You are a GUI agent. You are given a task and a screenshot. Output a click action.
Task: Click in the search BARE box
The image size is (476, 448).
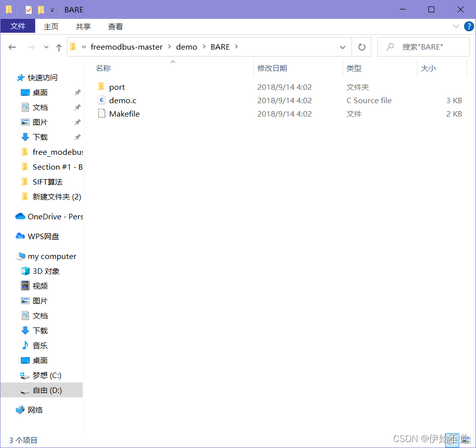tap(424, 47)
